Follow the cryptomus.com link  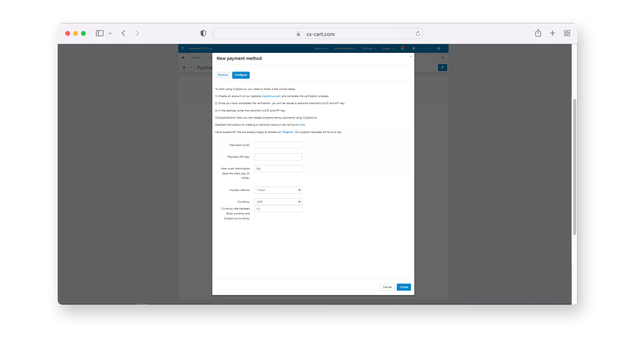coord(271,96)
